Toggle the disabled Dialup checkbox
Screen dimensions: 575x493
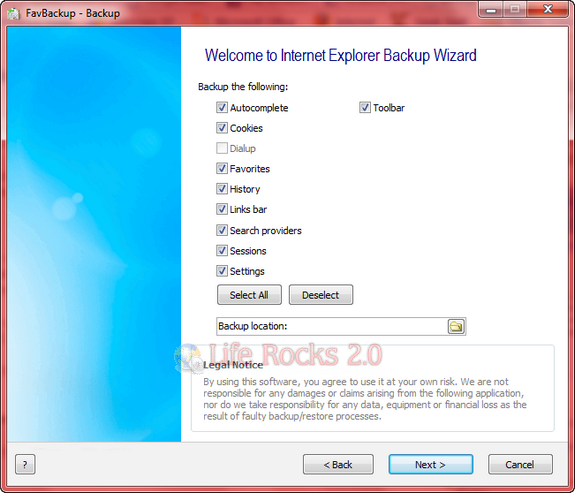(221, 148)
